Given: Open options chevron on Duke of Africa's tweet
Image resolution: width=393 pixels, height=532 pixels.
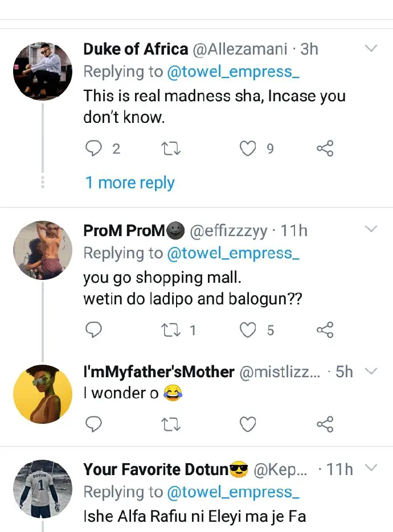Looking at the screenshot, I should tap(371, 48).
